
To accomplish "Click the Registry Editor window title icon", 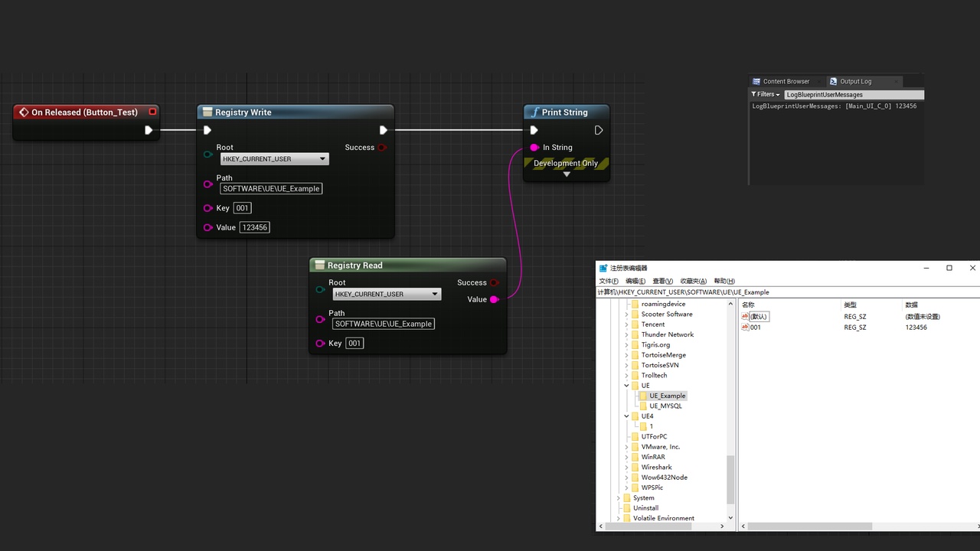I will 603,268.
